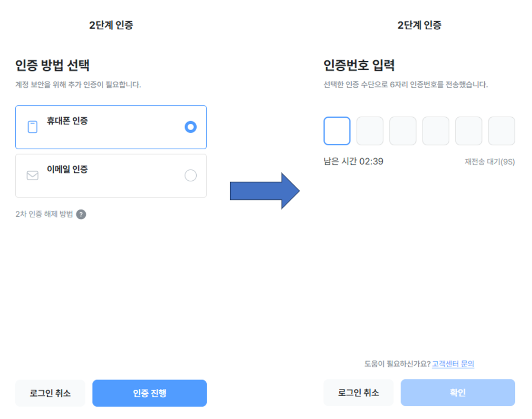Screen dimensions: 532x419
Task: Select the 휴대폰 인증 radio button
Action: point(191,127)
